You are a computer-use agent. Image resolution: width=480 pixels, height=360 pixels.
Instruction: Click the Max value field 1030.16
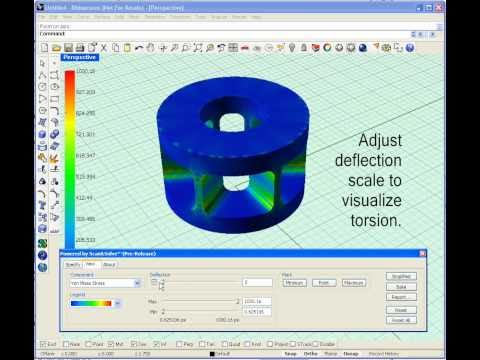coord(257,301)
